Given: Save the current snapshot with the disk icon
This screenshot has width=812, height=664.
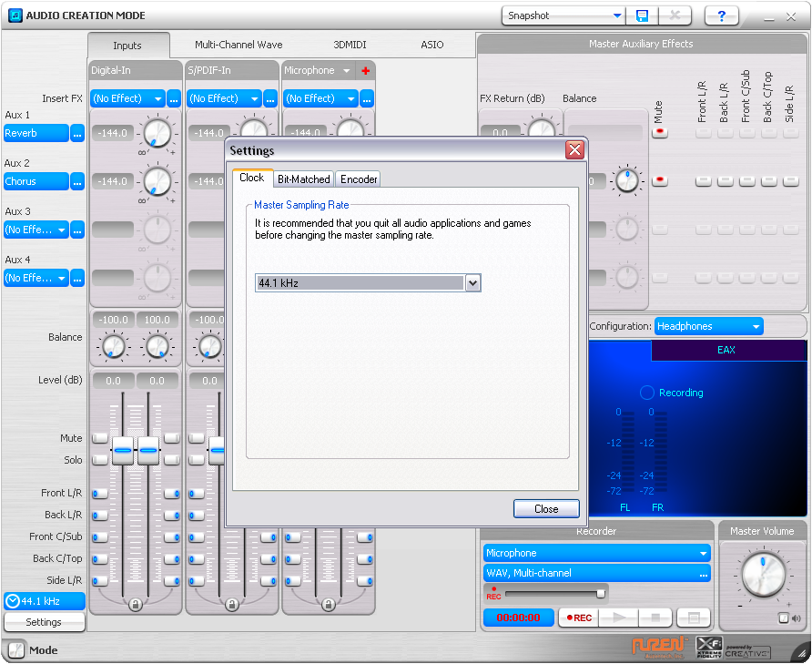Looking at the screenshot, I should click(643, 16).
